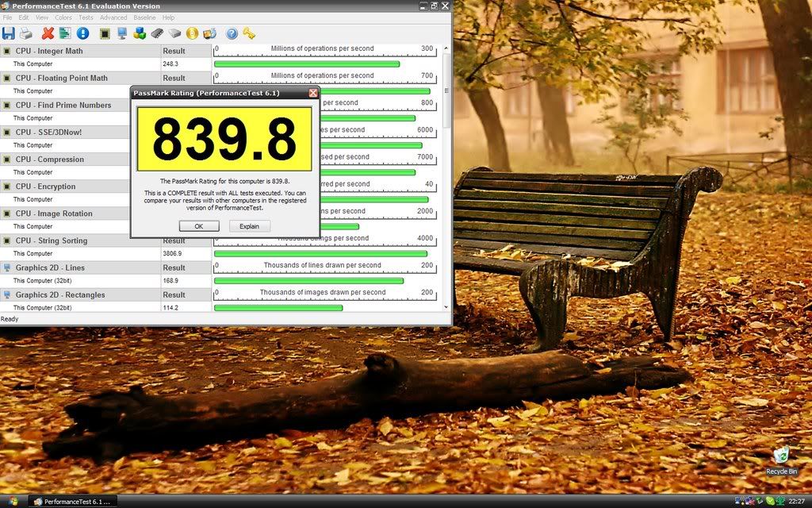This screenshot has height=508, width=812.
Task: Click the chip icon beside CPU - SSE/3DNow!
Action: coord(6,133)
